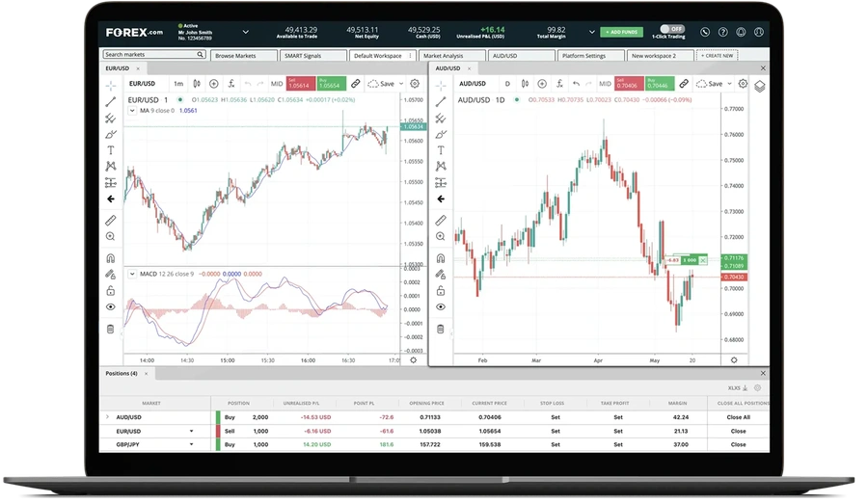Screen dimensions: 868x503
Task: Switch to the Market Analysis tab
Action: click(x=452, y=55)
